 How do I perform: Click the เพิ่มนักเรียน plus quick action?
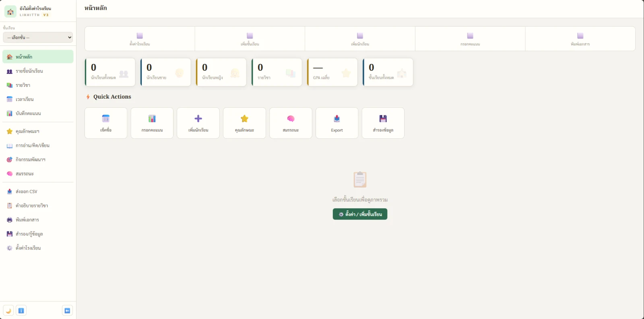coord(198,123)
